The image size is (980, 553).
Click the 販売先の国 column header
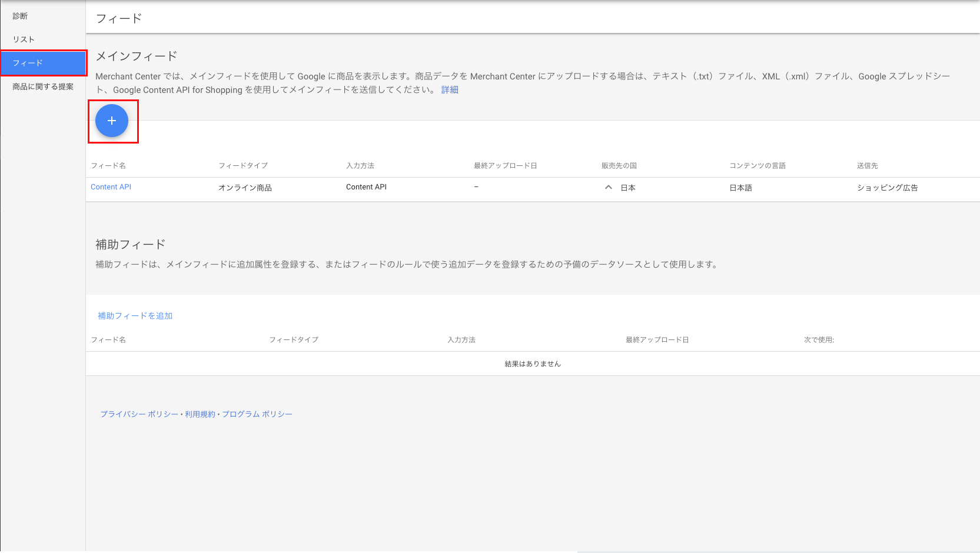coord(619,166)
